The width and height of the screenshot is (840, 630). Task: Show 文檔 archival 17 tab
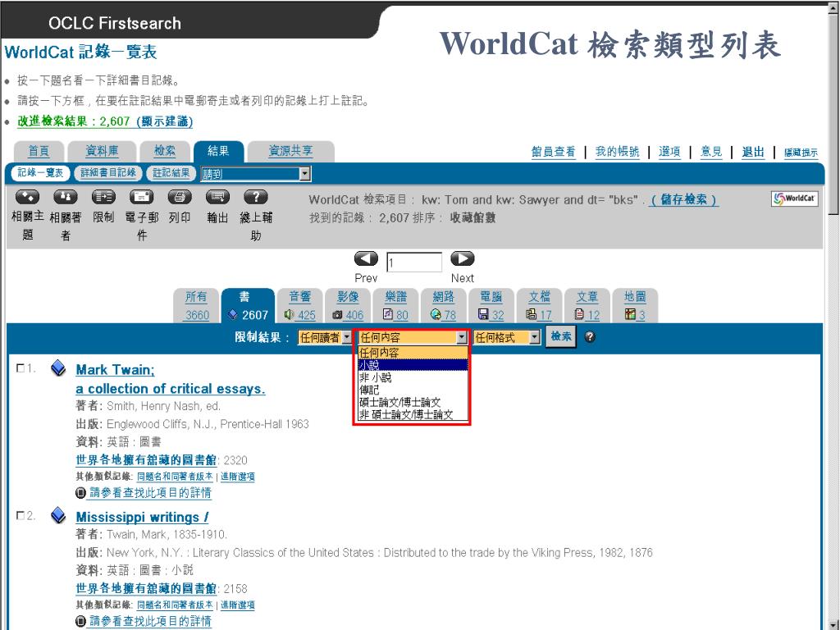[x=540, y=305]
